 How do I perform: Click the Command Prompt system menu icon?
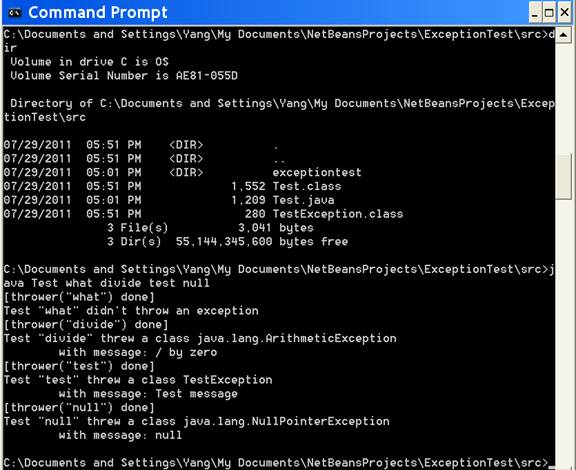click(x=14, y=12)
